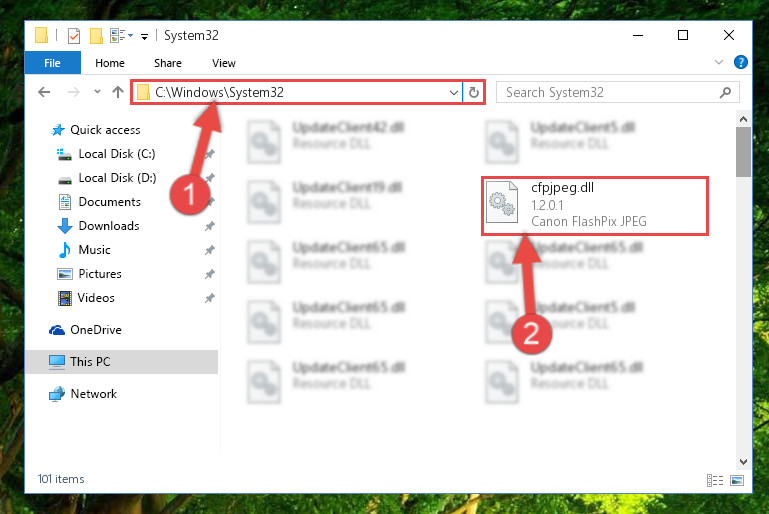The image size is (769, 514).
Task: Switch to details view in status bar
Action: coord(715,480)
